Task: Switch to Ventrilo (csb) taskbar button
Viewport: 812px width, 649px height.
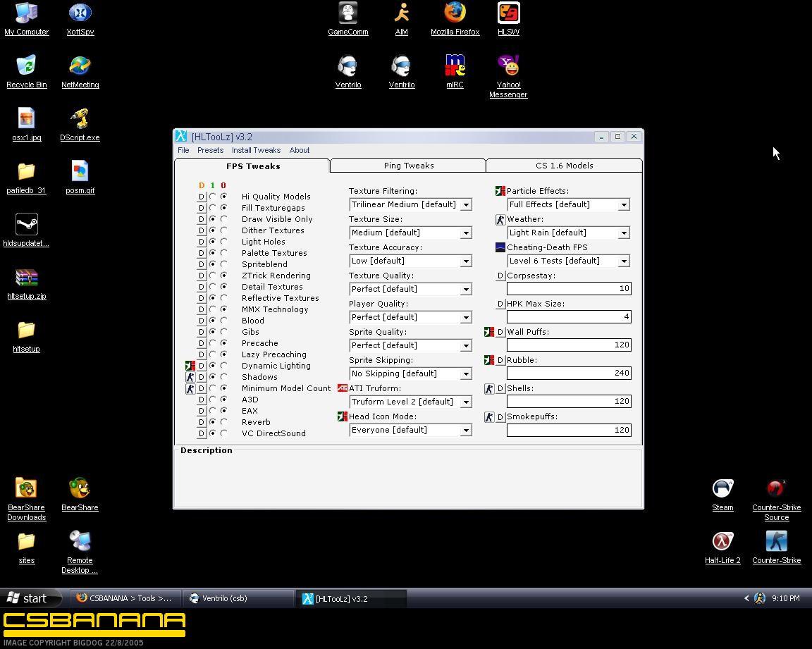Action: [239, 598]
